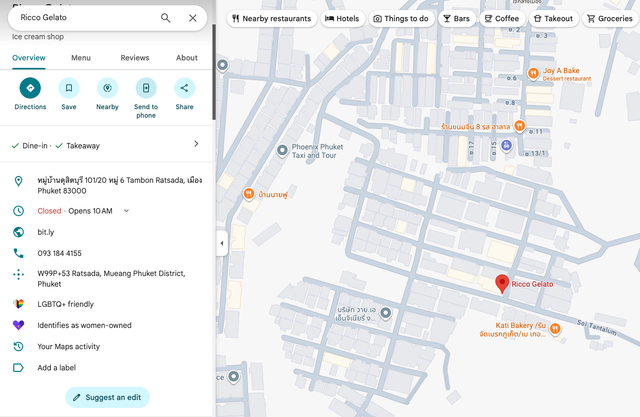Click the blue purple restroom map marker

[x=507, y=145]
